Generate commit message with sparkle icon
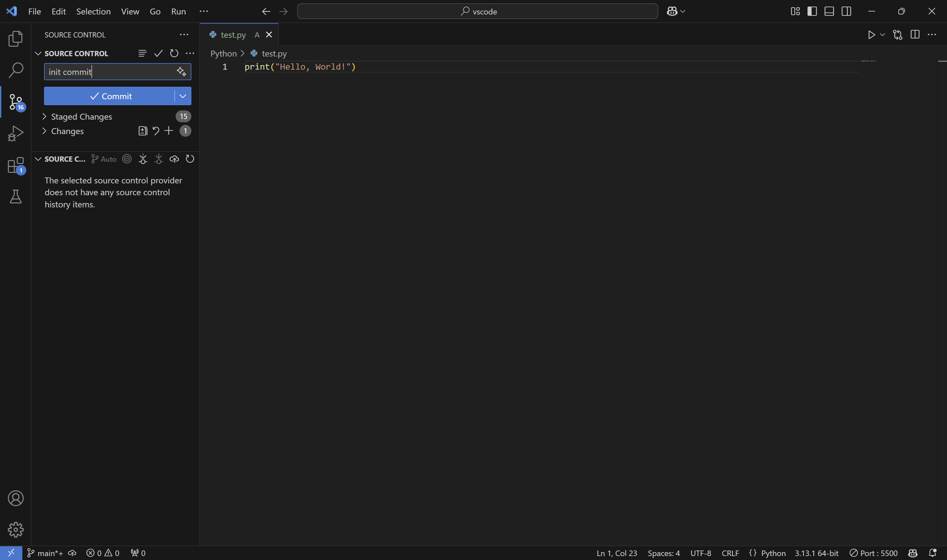Screen dimensions: 947x560 181,72
